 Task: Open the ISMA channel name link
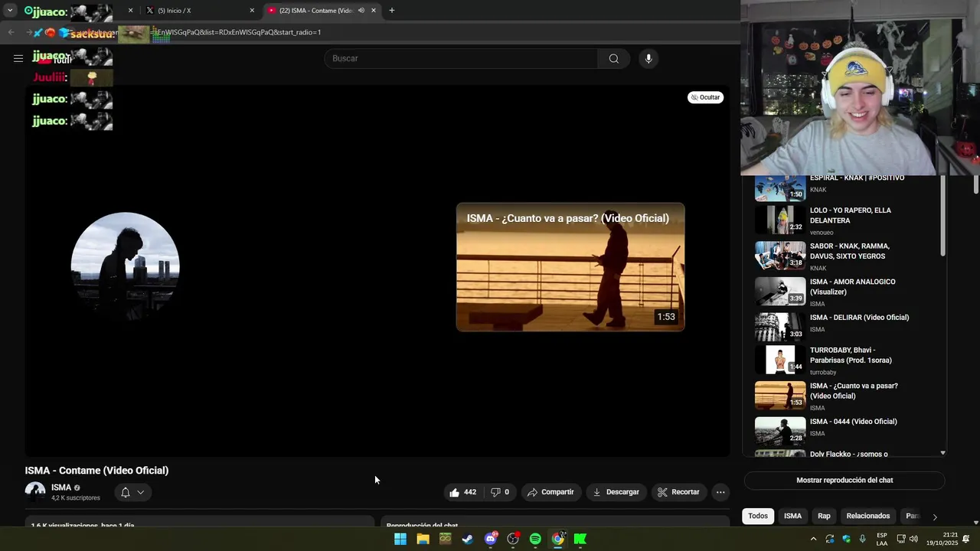(x=61, y=487)
